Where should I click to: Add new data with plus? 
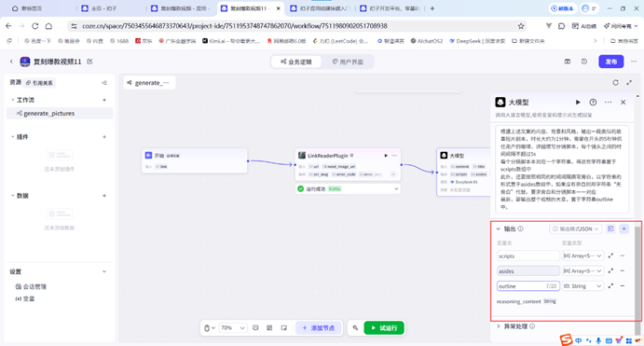click(x=104, y=196)
